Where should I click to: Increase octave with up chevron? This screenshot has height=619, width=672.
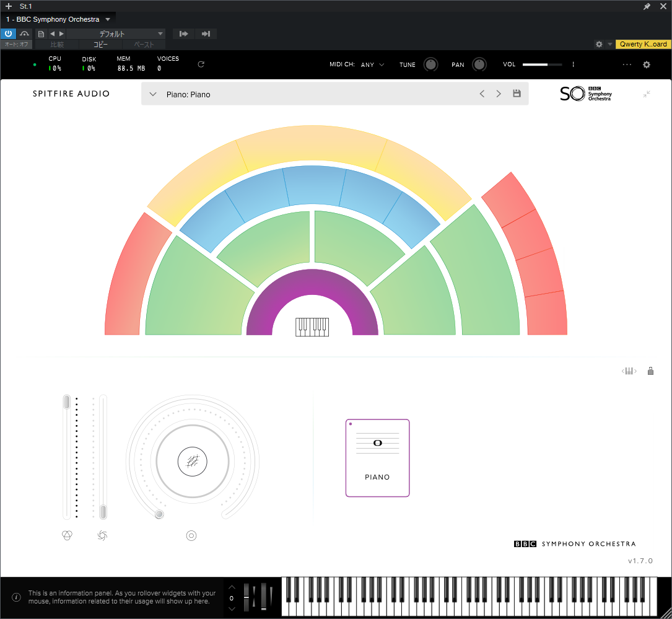pos(232,587)
